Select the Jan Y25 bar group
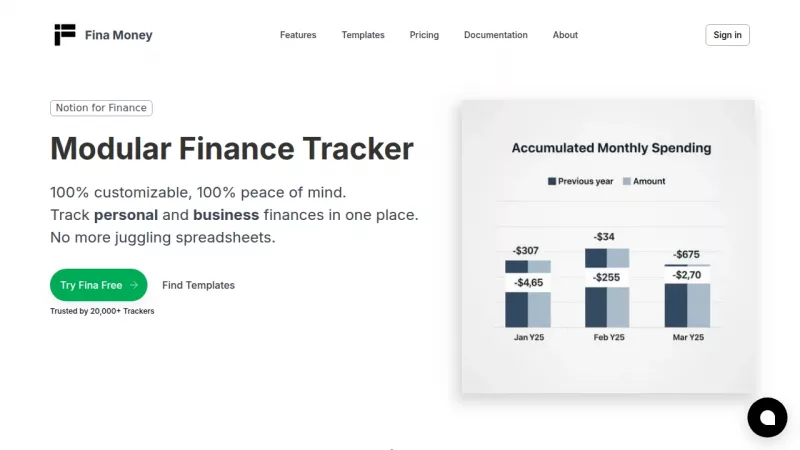 (528, 294)
